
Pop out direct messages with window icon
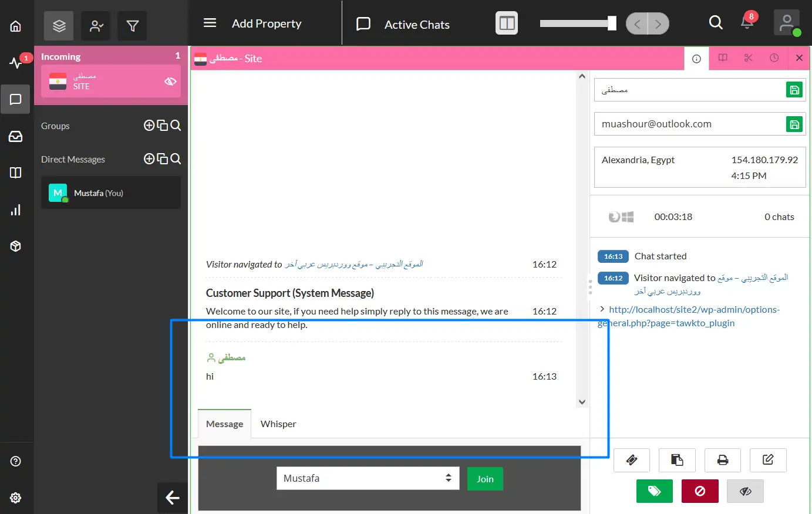pos(163,158)
